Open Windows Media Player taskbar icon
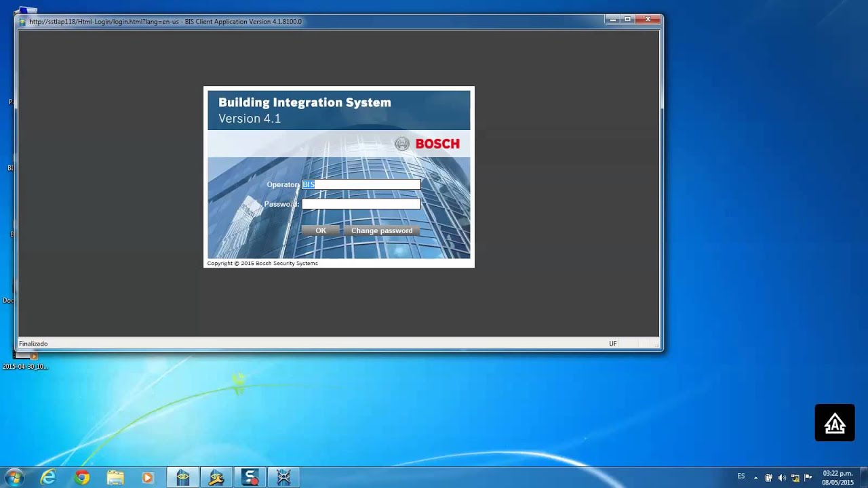868x488 pixels. [x=148, y=478]
